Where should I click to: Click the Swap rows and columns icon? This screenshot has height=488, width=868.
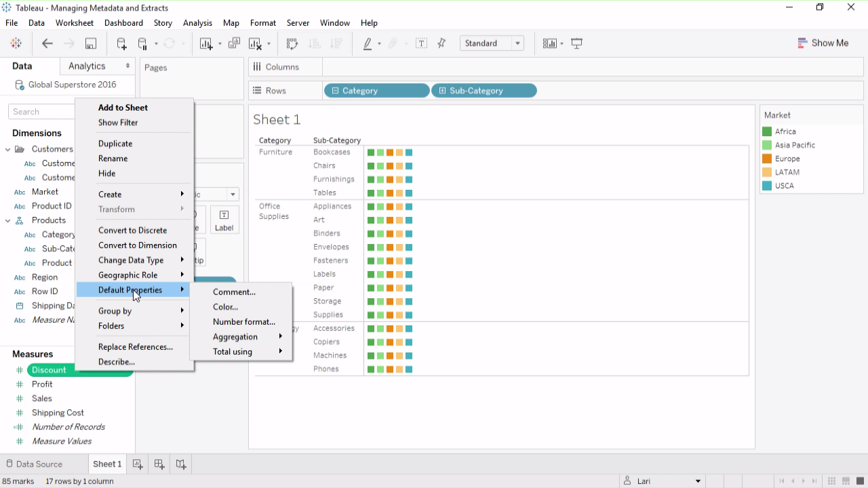point(292,43)
